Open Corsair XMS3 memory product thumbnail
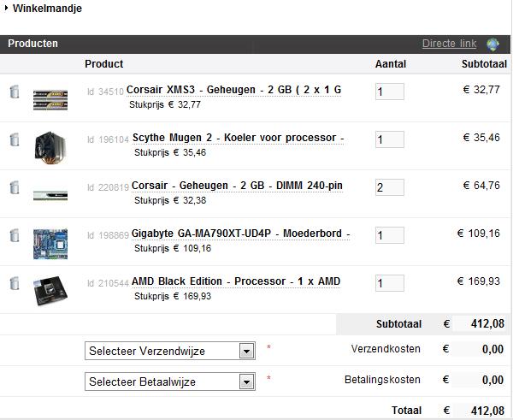This screenshot has height=420, width=513. pos(50,100)
